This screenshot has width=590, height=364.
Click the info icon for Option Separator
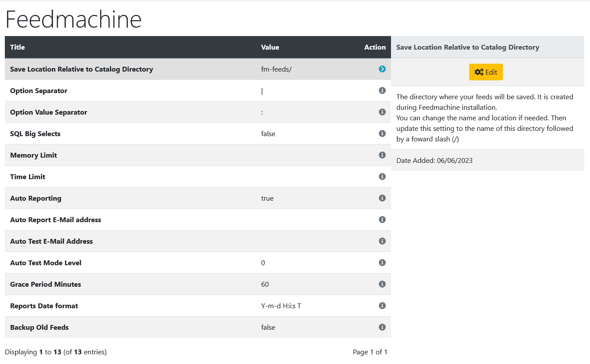[x=382, y=90]
